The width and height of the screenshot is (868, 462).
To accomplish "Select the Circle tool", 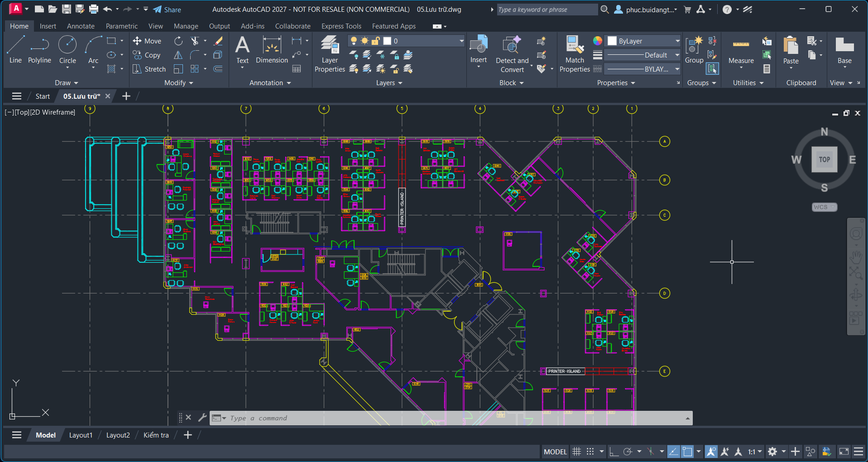I will pyautogui.click(x=67, y=50).
